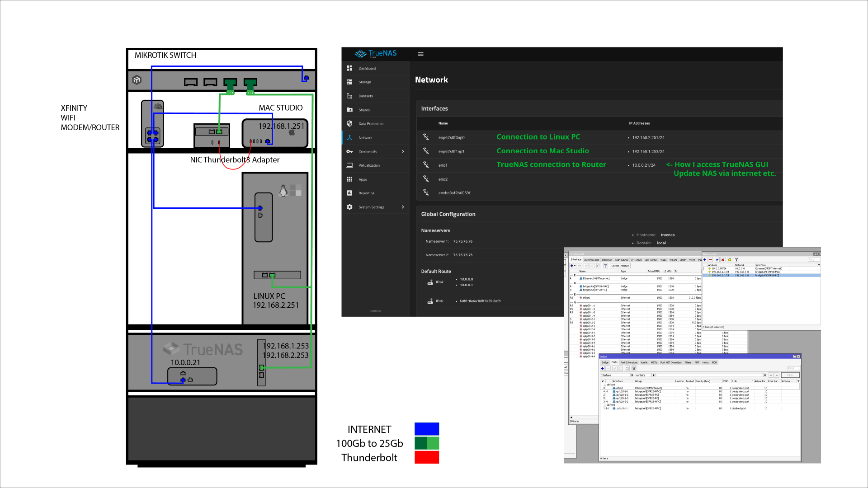Click blue plus in Address List toolbar
The width and height of the screenshot is (868, 488).
(705, 260)
